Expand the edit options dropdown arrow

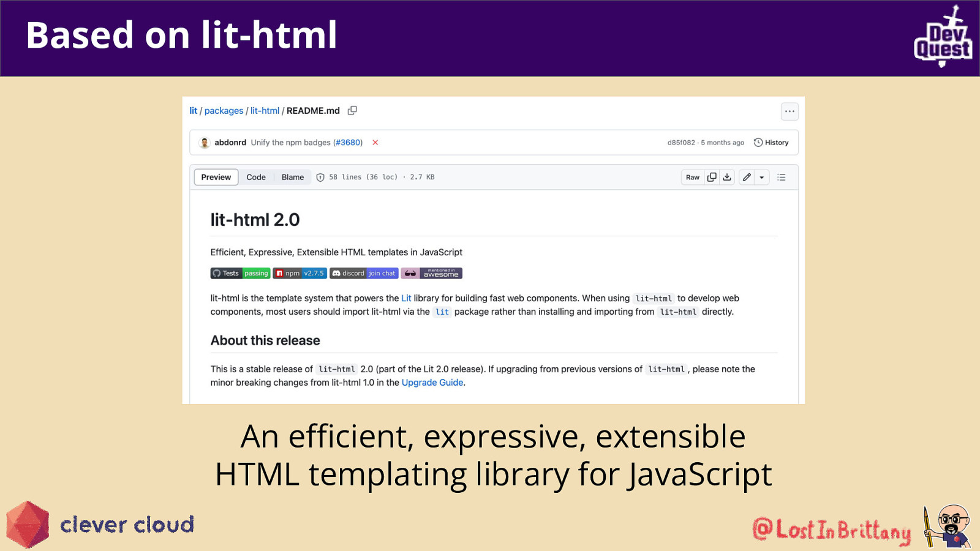(x=761, y=178)
